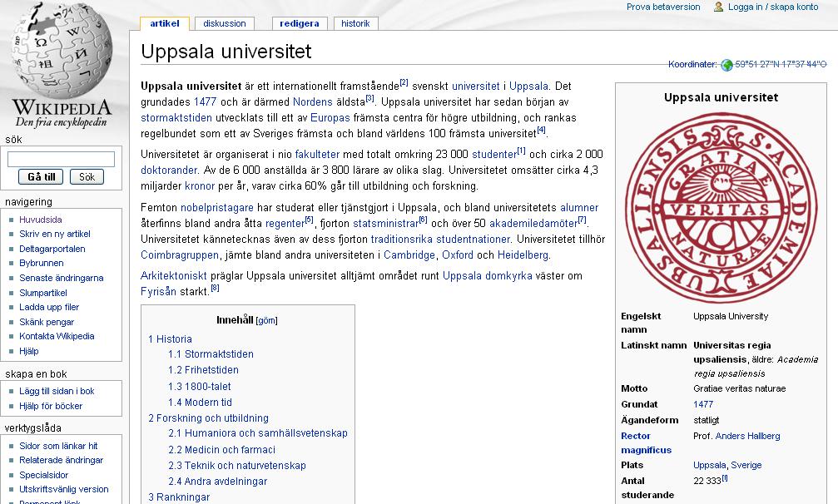Open the akademiledamöter link
The image size is (838, 504).
pos(533,224)
